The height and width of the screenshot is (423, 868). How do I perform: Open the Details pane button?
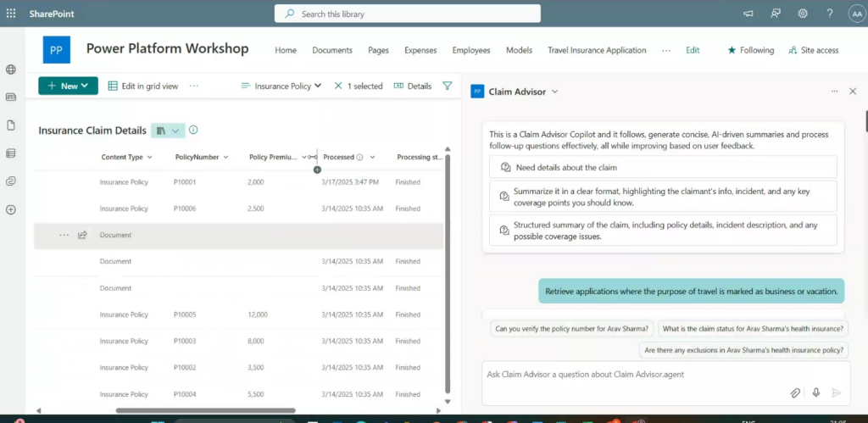coord(413,86)
